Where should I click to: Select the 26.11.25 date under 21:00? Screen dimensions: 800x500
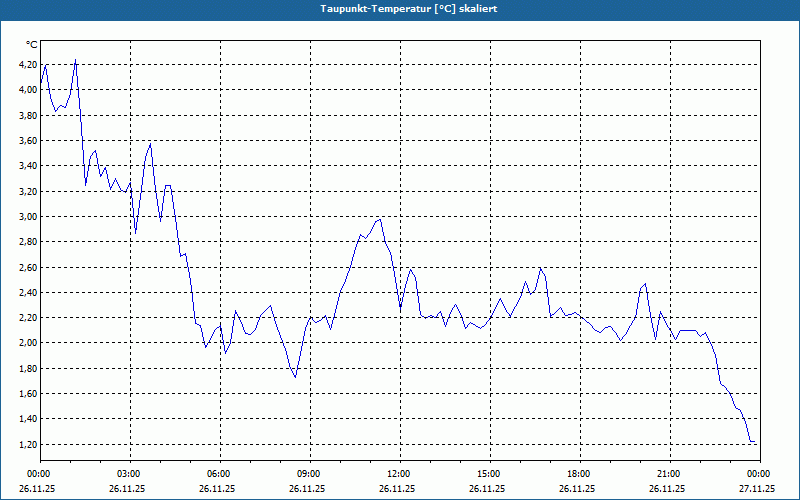tap(667, 488)
